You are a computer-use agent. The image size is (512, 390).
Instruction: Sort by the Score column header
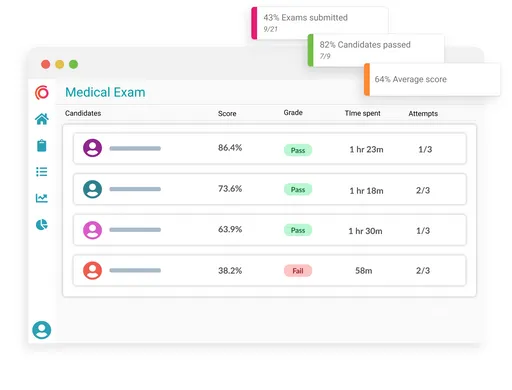pyautogui.click(x=227, y=113)
